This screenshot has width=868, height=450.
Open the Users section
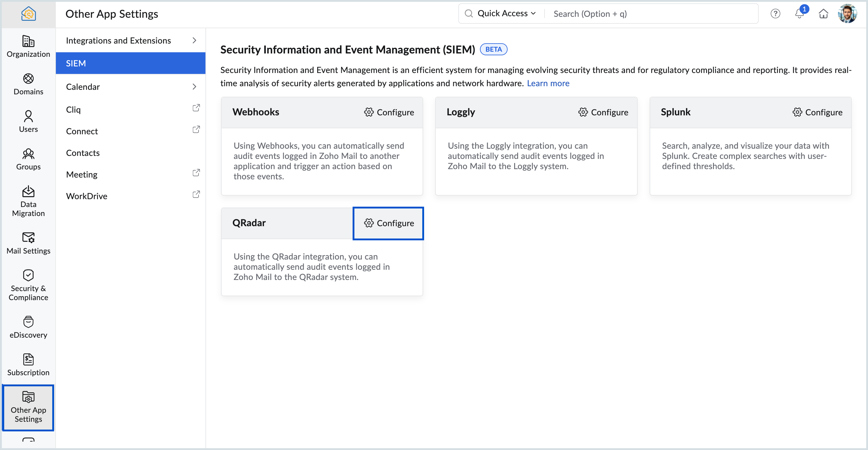(x=28, y=121)
